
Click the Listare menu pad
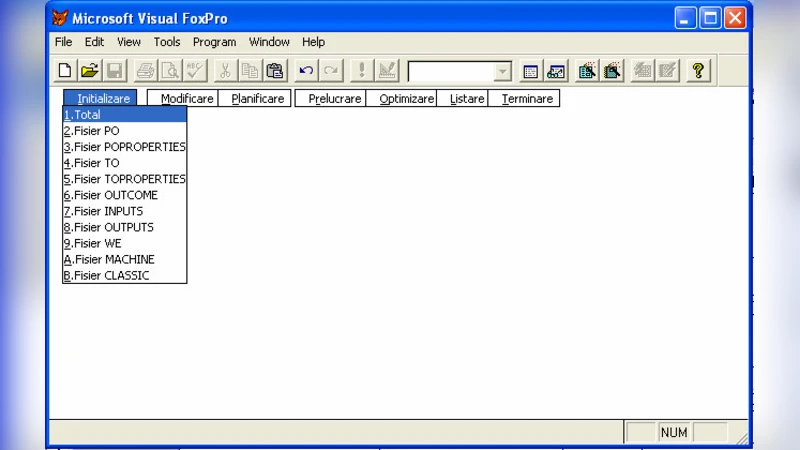(x=467, y=99)
